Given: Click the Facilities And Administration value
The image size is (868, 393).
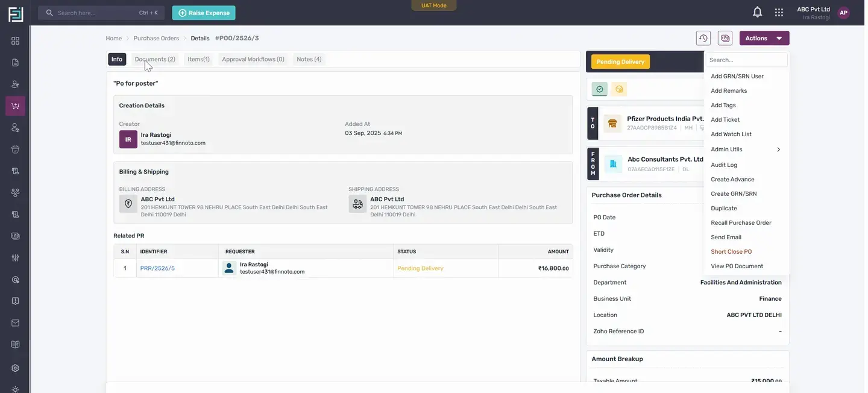Looking at the screenshot, I should tap(741, 283).
